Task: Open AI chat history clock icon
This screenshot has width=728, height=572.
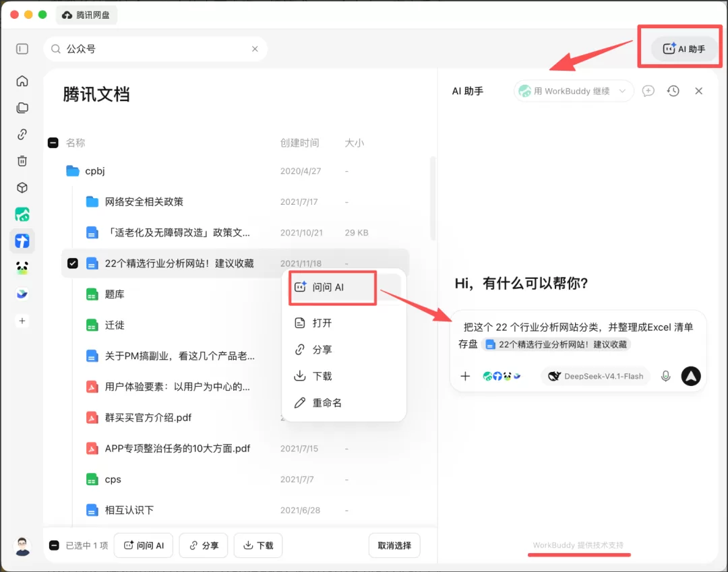Action: click(x=673, y=91)
